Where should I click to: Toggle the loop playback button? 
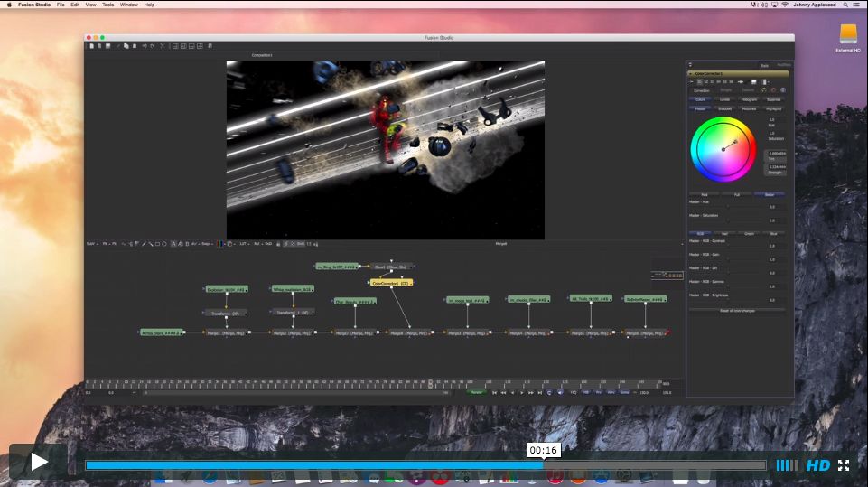549,392
